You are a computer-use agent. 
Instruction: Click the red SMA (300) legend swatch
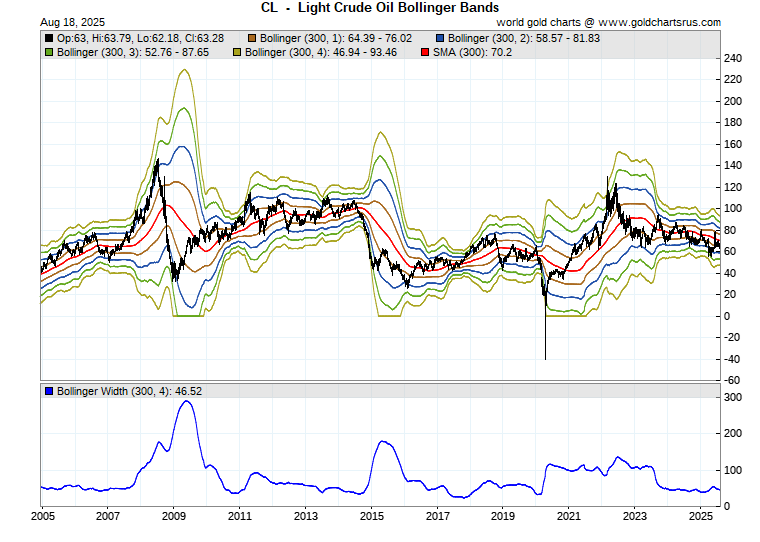coord(425,51)
